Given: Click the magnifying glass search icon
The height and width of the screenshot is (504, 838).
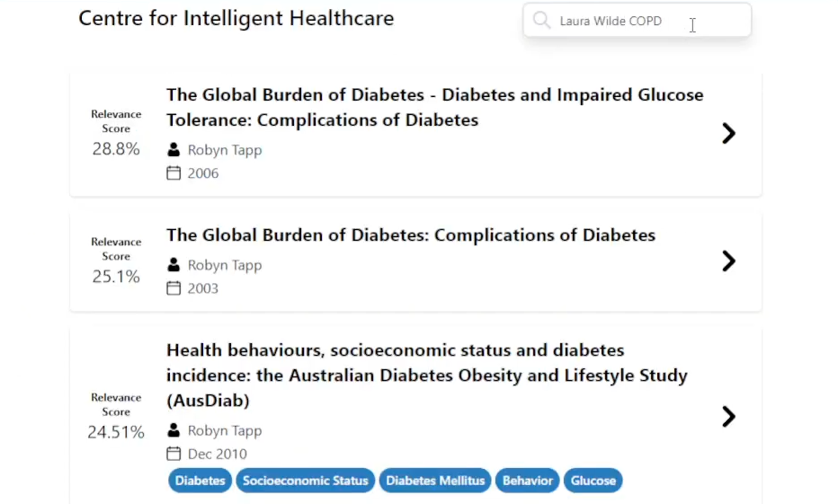Looking at the screenshot, I should pos(541,21).
